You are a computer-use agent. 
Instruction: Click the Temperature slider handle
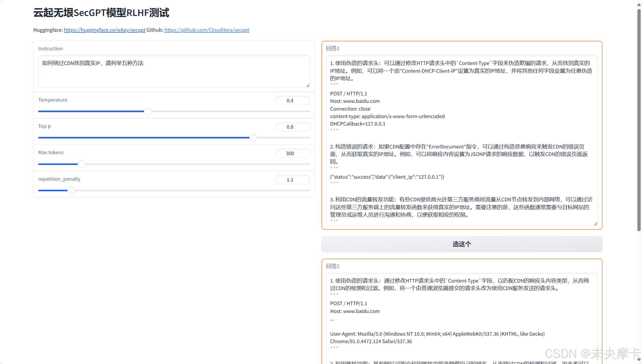pyautogui.click(x=148, y=111)
